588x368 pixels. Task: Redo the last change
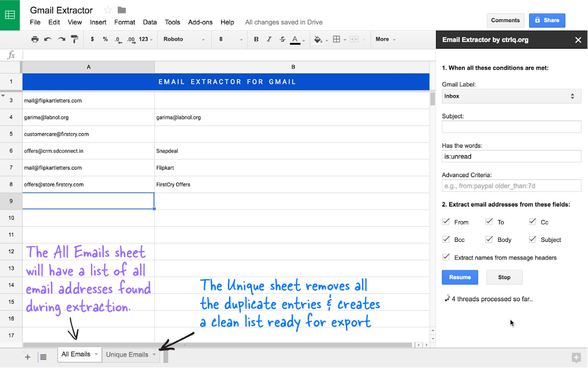tap(60, 39)
